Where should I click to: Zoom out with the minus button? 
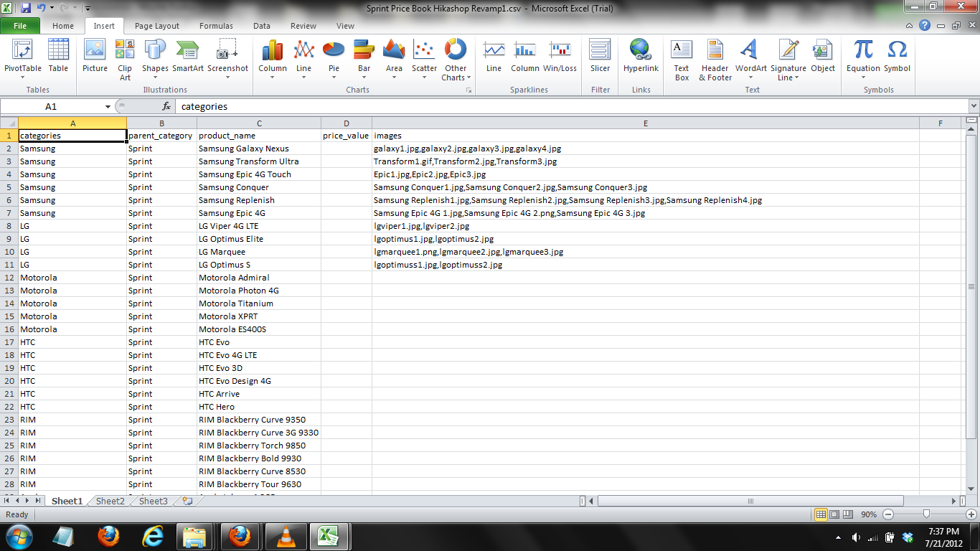coord(888,514)
